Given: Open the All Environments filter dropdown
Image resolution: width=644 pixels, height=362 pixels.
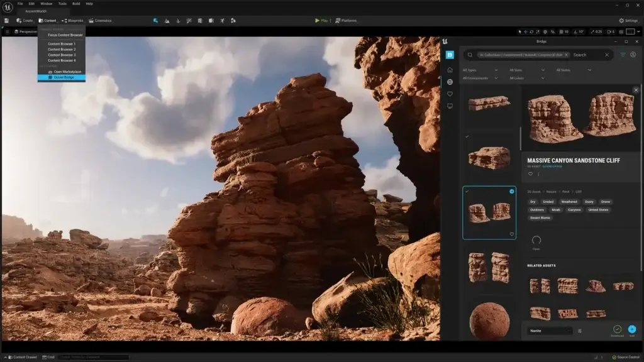Looking at the screenshot, I should pos(480,78).
